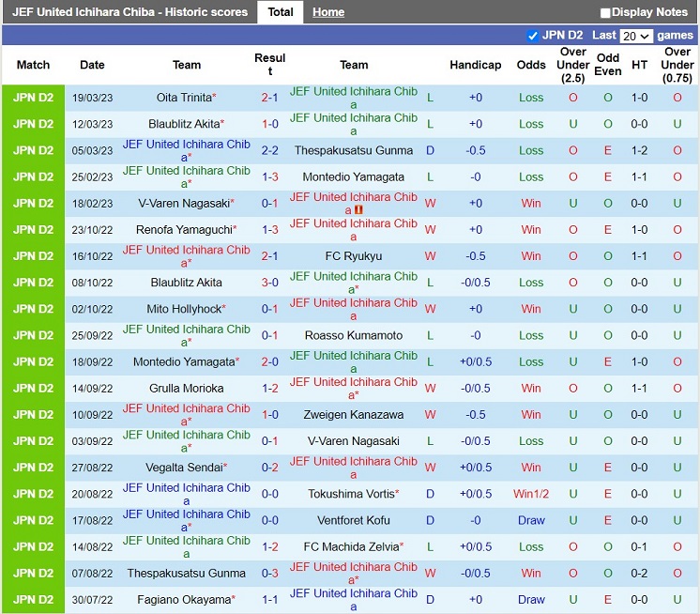
Task: Click the 0-3 score on 07/08/22
Action: [269, 573]
